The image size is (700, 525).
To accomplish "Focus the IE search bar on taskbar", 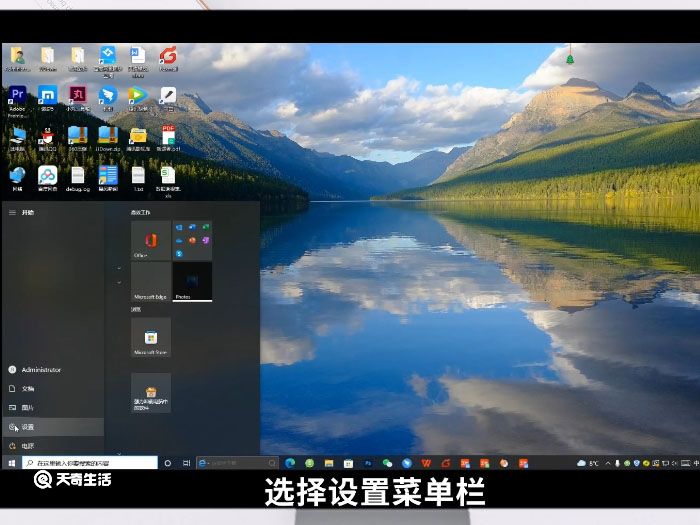I will 238,463.
